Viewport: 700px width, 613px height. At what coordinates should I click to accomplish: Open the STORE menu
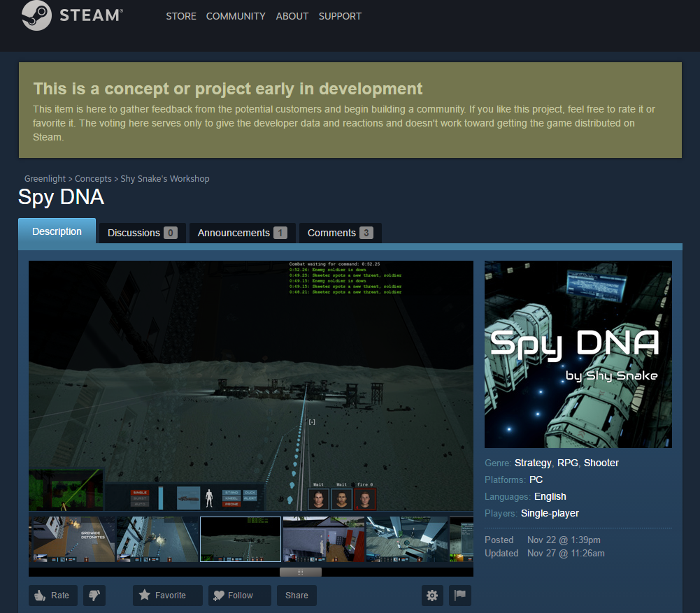coord(181,16)
